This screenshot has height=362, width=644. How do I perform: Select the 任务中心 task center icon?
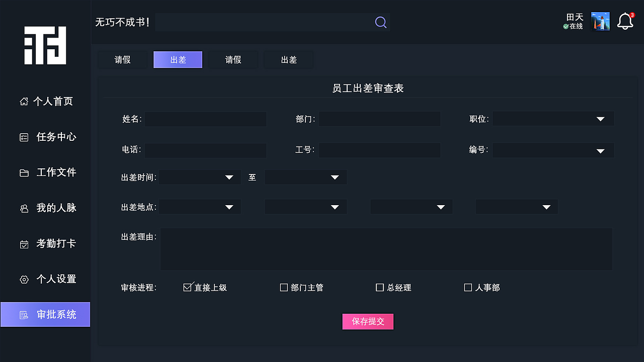(x=24, y=137)
